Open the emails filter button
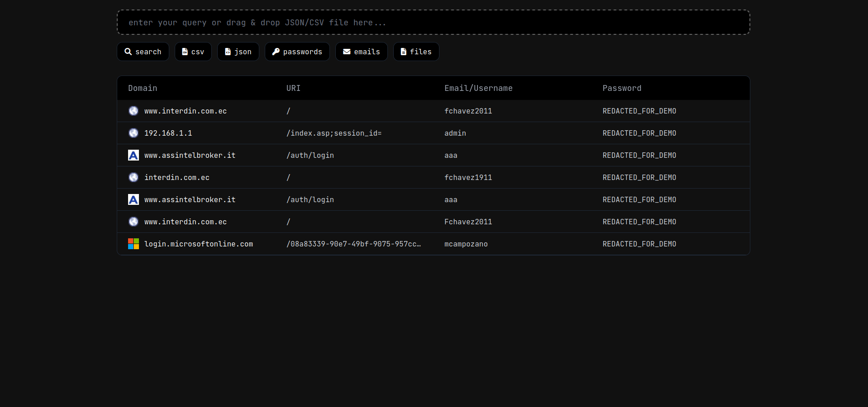The width and height of the screenshot is (868, 407). 362,52
